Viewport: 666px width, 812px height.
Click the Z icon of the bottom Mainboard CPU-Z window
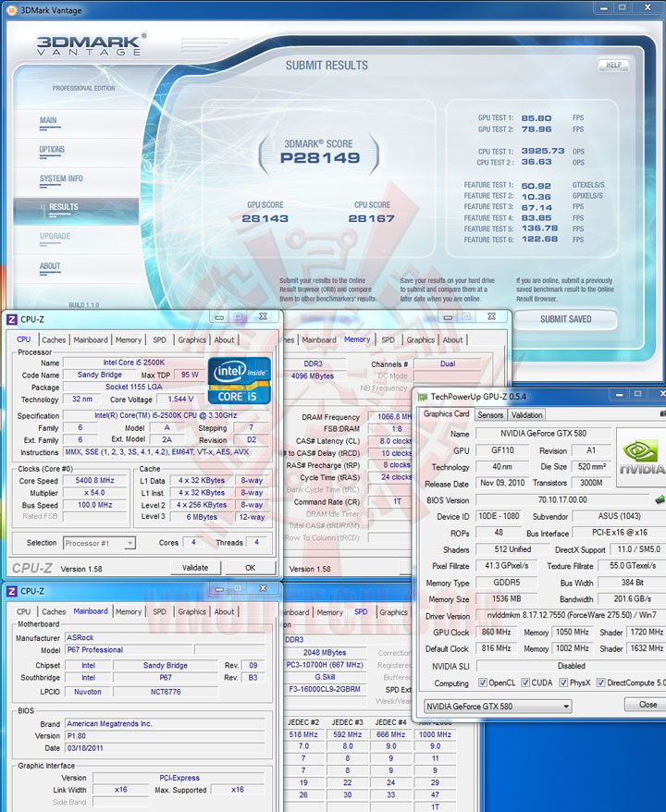click(x=12, y=591)
